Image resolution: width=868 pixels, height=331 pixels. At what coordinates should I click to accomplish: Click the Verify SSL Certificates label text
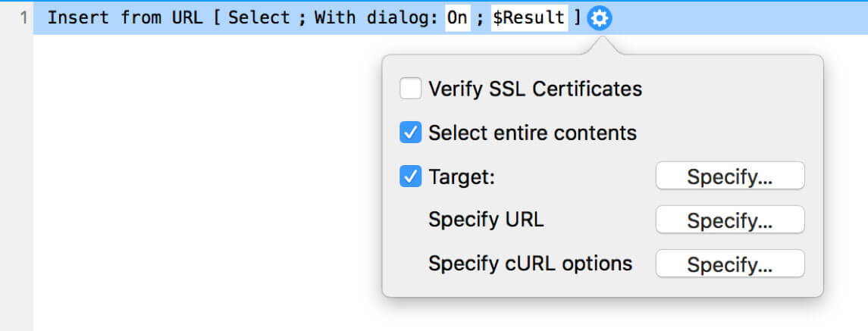pos(535,89)
